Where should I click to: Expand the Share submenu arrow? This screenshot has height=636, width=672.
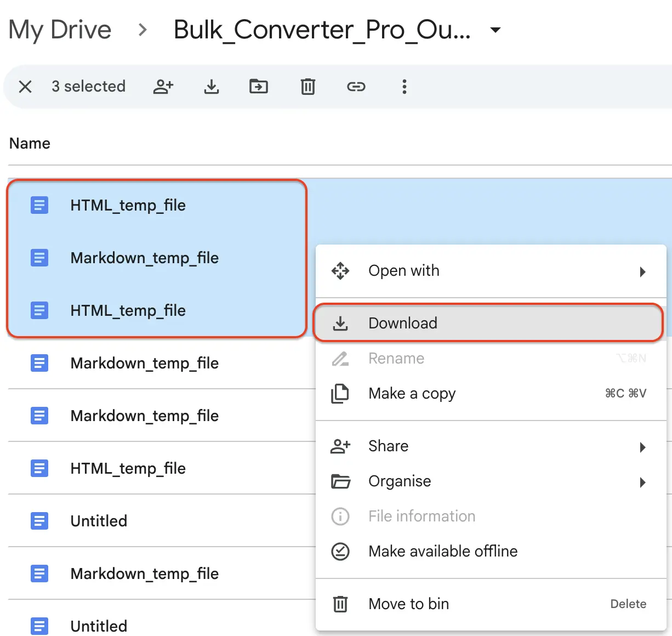coord(643,447)
